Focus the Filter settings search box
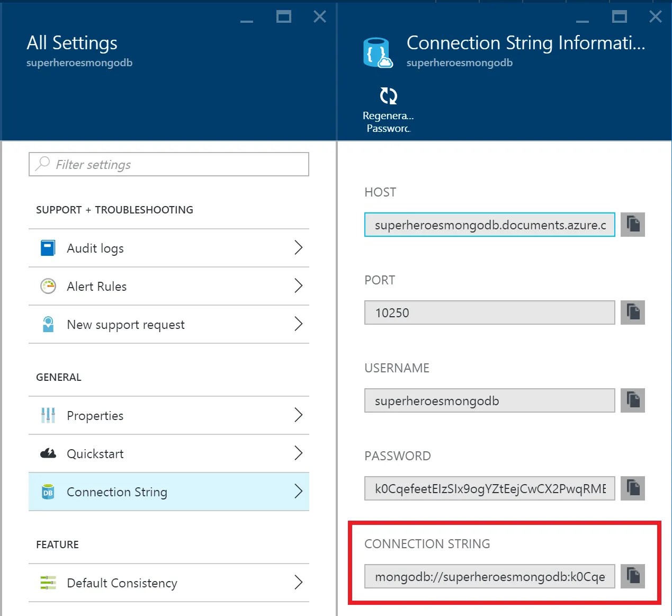This screenshot has width=672, height=616. pyautogui.click(x=169, y=164)
